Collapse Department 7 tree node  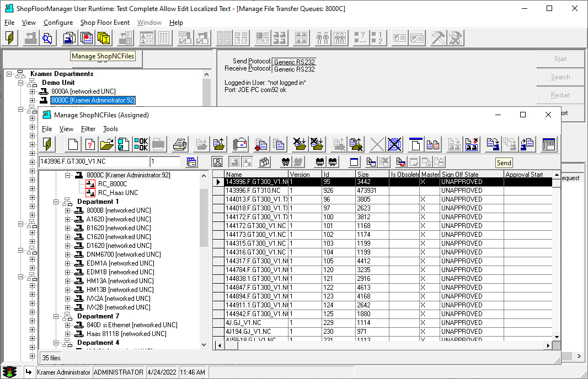[x=56, y=316]
